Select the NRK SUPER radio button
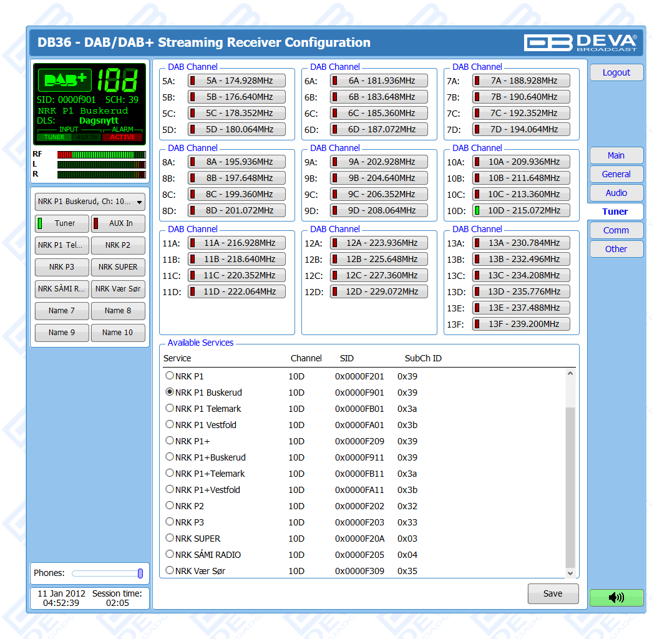Screen dimensions: 672x639 click(169, 538)
